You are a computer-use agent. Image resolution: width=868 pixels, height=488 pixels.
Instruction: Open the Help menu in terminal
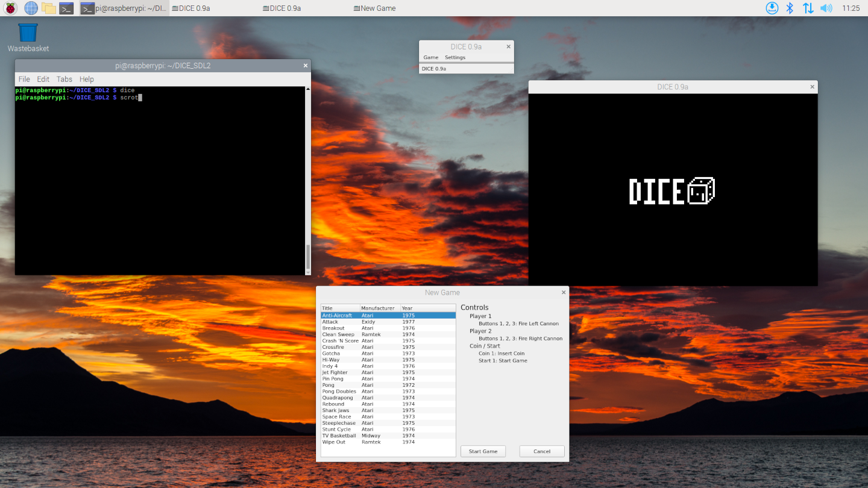point(87,79)
